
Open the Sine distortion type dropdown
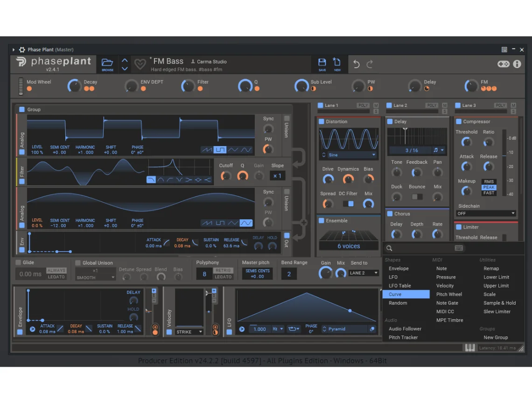[x=349, y=155]
